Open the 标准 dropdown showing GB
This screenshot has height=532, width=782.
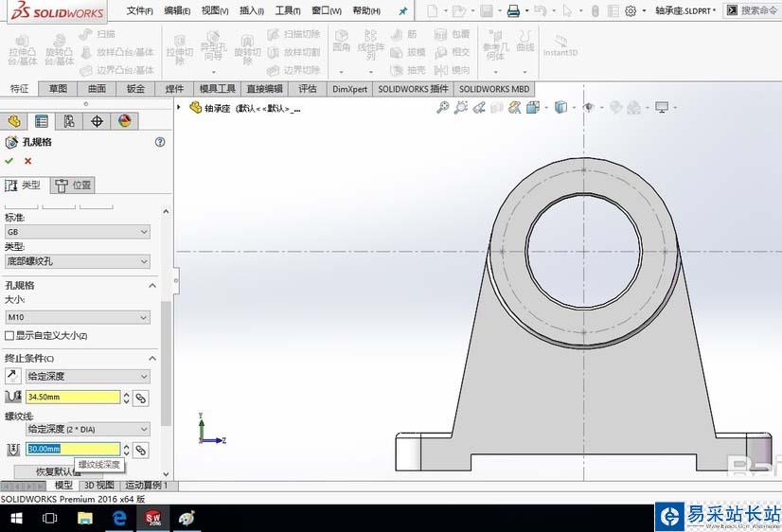pyautogui.click(x=78, y=232)
